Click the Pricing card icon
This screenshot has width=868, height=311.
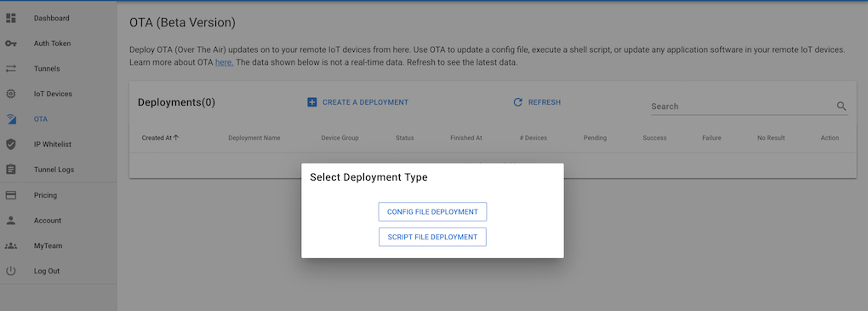[x=11, y=195]
